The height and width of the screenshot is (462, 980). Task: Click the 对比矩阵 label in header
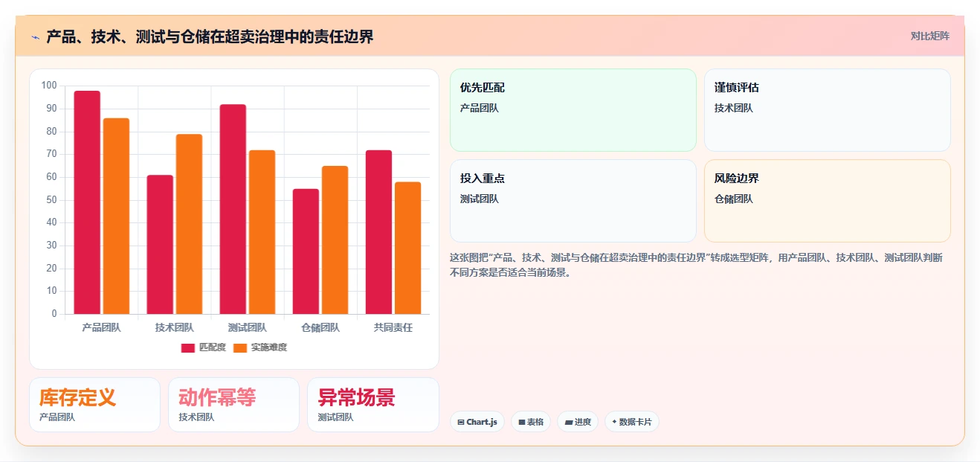[x=929, y=36]
